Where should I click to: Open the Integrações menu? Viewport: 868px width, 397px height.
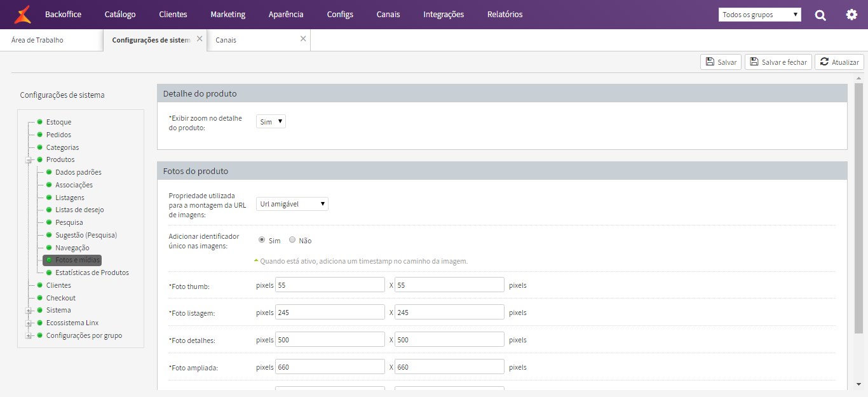click(444, 14)
